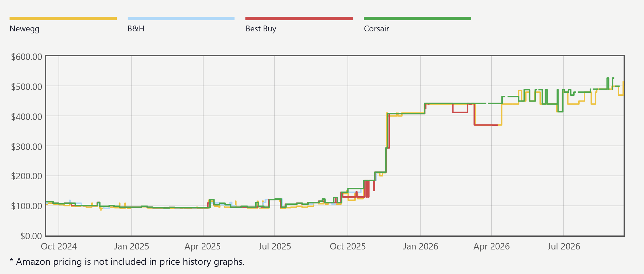
Task: Select the Apr 2025 axis label
Action: point(203,246)
